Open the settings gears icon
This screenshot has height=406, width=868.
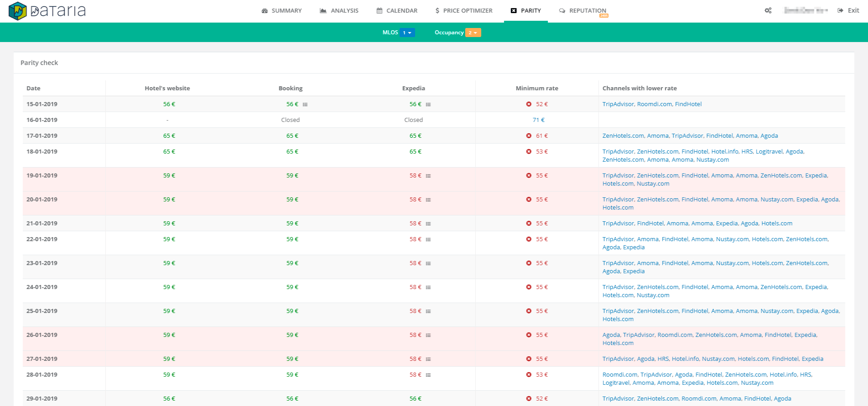coord(768,10)
